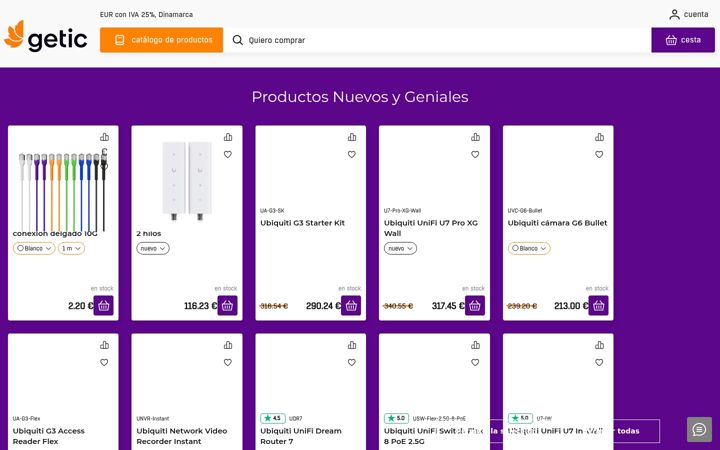The height and width of the screenshot is (450, 720).
Task: Open the catálogo de productos menu
Action: (161, 40)
